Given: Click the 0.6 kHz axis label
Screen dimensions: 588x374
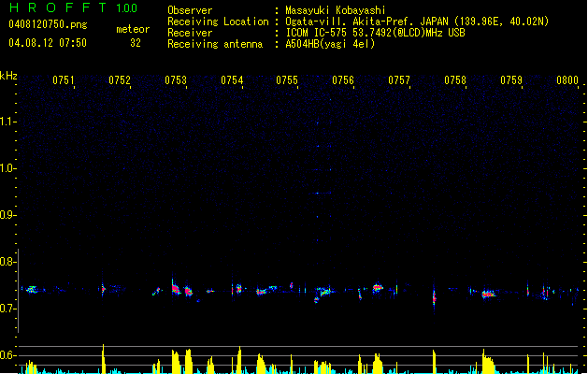Looking at the screenshot, I should pos(7,355).
